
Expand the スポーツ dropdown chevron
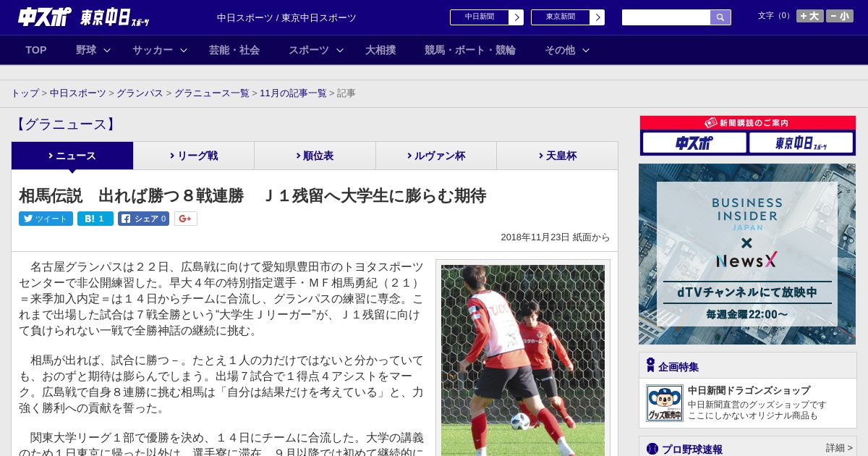point(340,50)
